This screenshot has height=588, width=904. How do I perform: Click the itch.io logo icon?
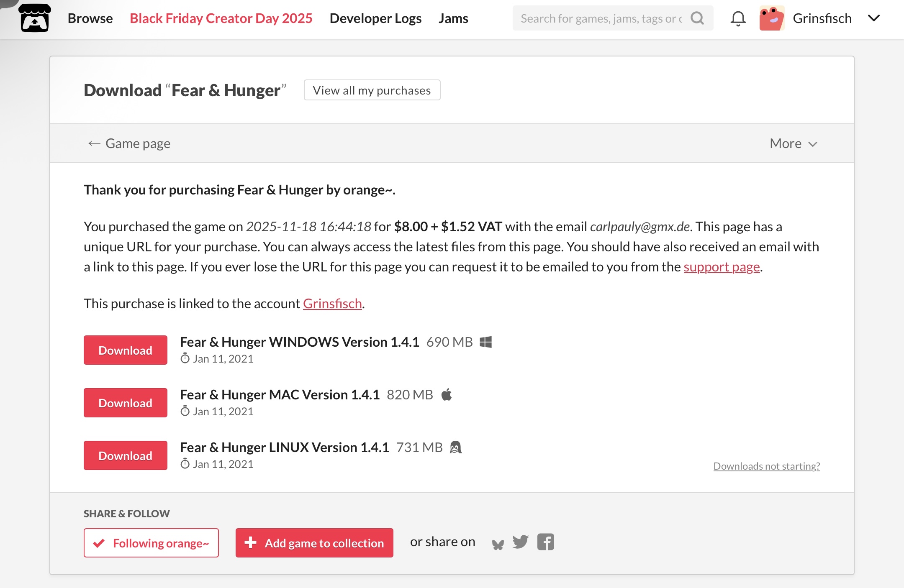35,18
